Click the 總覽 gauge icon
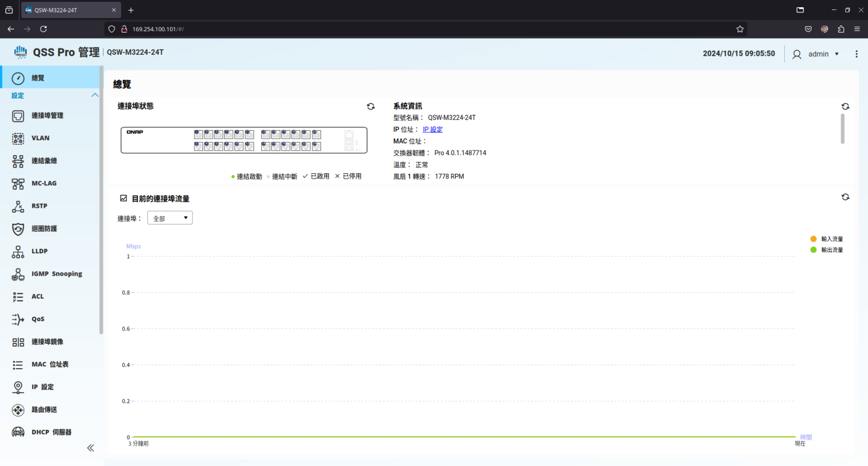 point(18,78)
